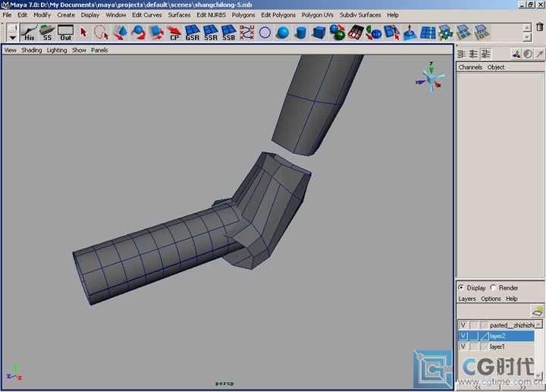
Task: Toggle visibility V of layer2
Action: coord(463,336)
